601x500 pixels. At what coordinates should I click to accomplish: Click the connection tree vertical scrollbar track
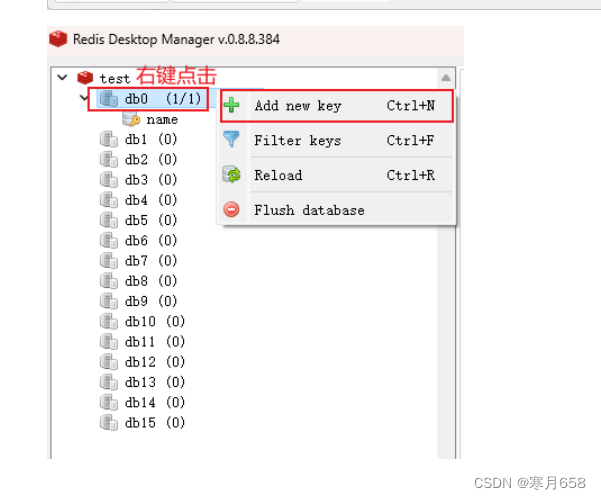pyautogui.click(x=446, y=341)
